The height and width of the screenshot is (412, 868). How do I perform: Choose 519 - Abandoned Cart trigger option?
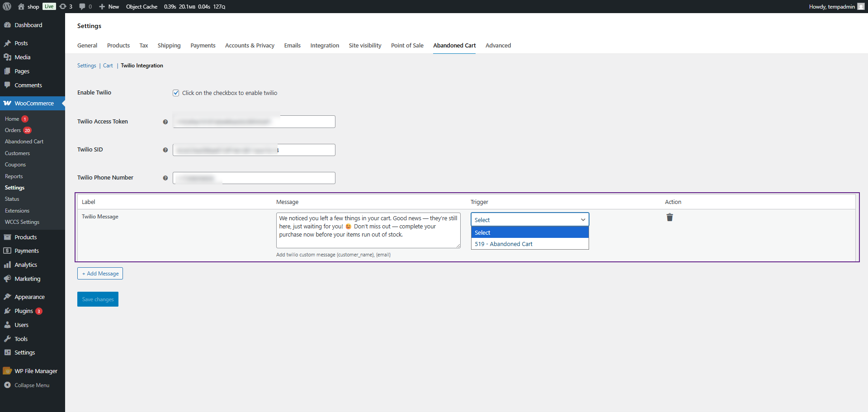tap(530, 244)
